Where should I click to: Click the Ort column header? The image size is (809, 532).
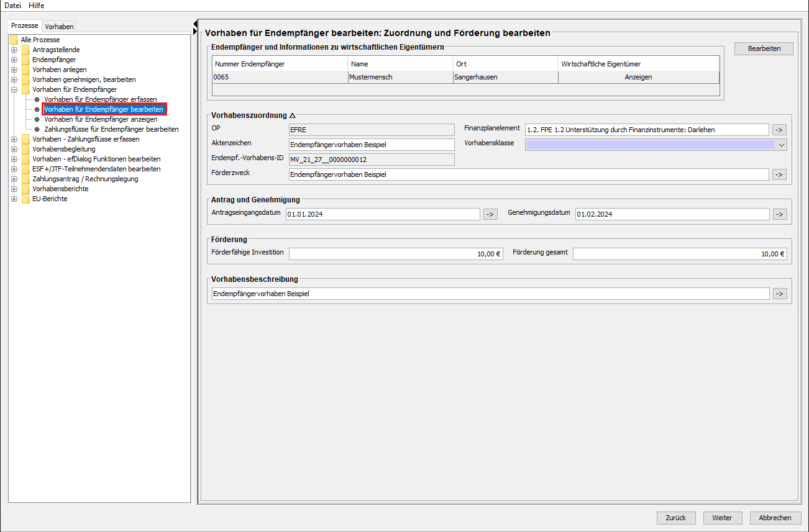(x=506, y=64)
